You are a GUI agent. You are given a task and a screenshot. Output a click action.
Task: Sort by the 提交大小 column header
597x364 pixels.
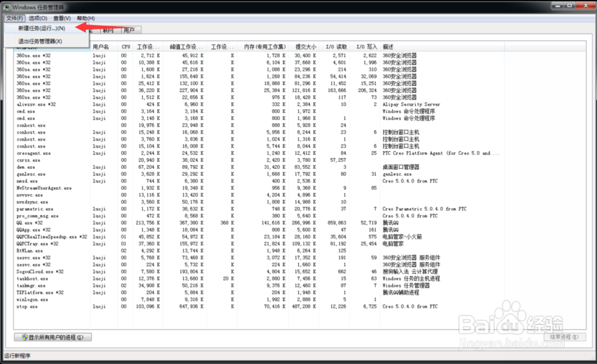coord(304,47)
